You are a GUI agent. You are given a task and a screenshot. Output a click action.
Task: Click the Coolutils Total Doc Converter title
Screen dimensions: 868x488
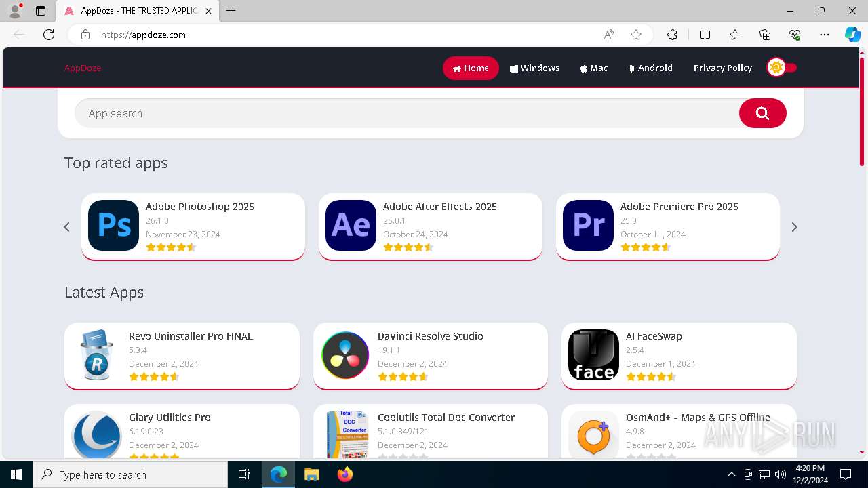(x=446, y=418)
